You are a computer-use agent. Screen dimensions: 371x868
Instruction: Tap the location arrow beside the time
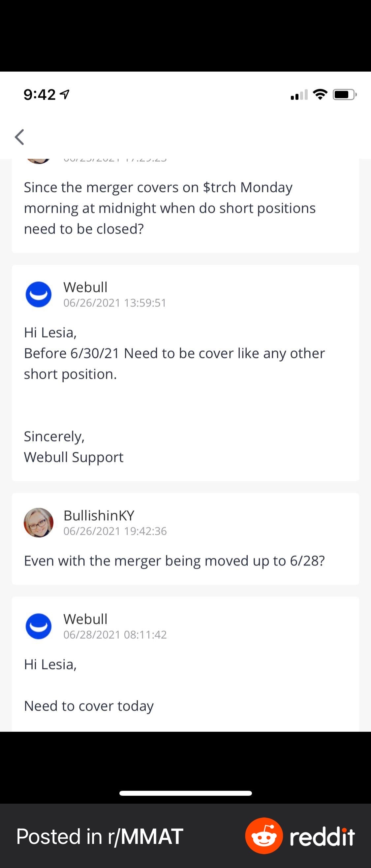[x=65, y=95]
